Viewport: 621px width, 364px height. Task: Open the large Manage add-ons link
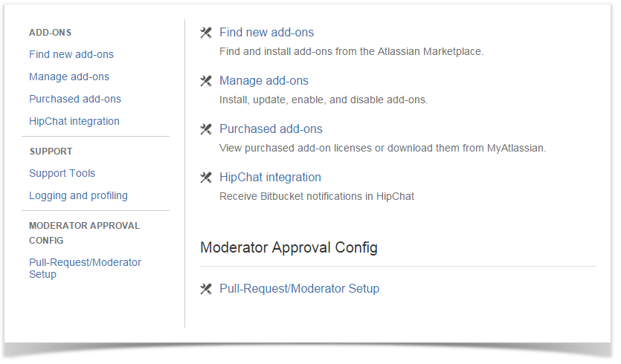pos(263,81)
